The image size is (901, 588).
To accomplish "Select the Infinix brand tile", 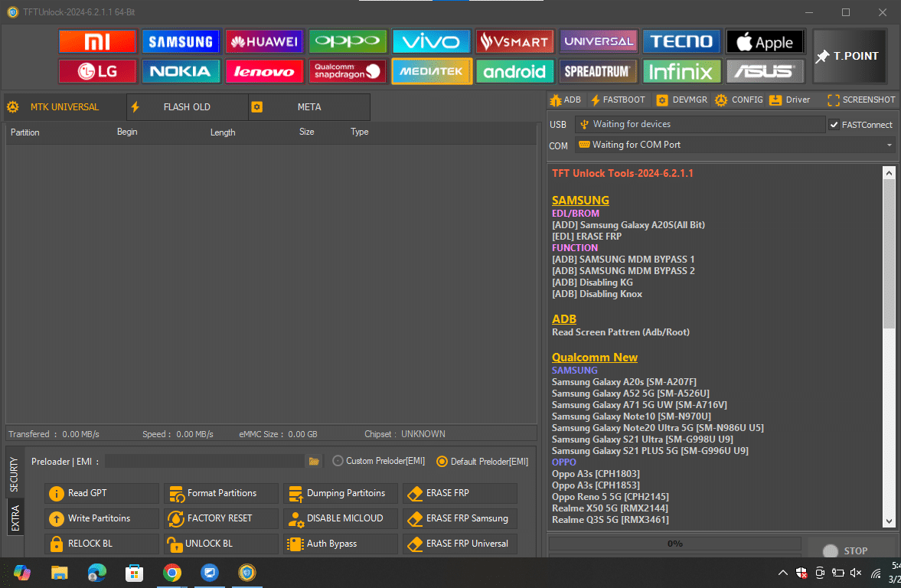I will [x=681, y=71].
